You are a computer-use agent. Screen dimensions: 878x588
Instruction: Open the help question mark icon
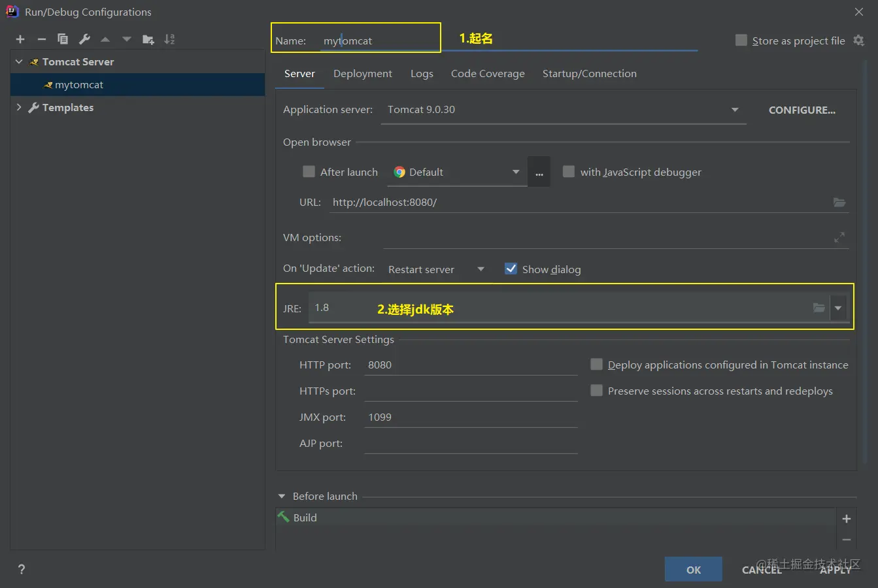pyautogui.click(x=22, y=569)
